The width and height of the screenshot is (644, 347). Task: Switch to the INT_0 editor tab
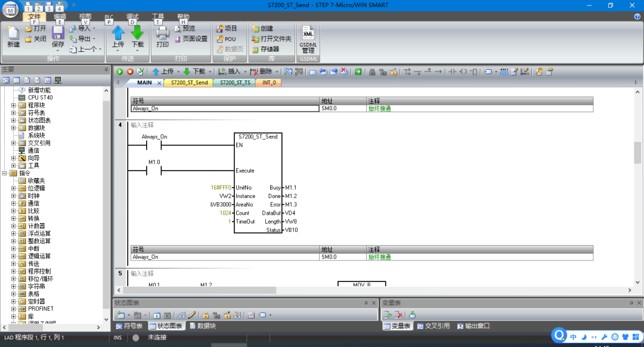coord(268,82)
